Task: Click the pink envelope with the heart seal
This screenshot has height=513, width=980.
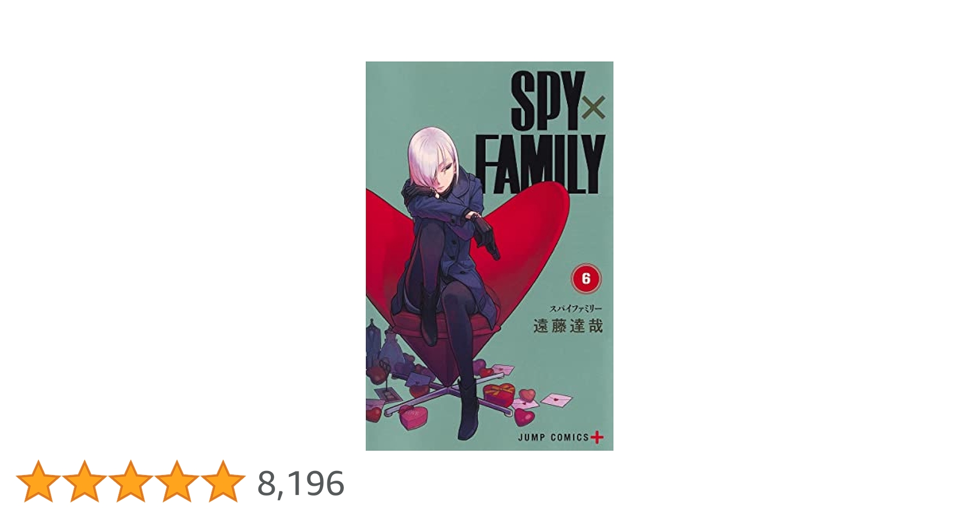Action: tap(556, 399)
